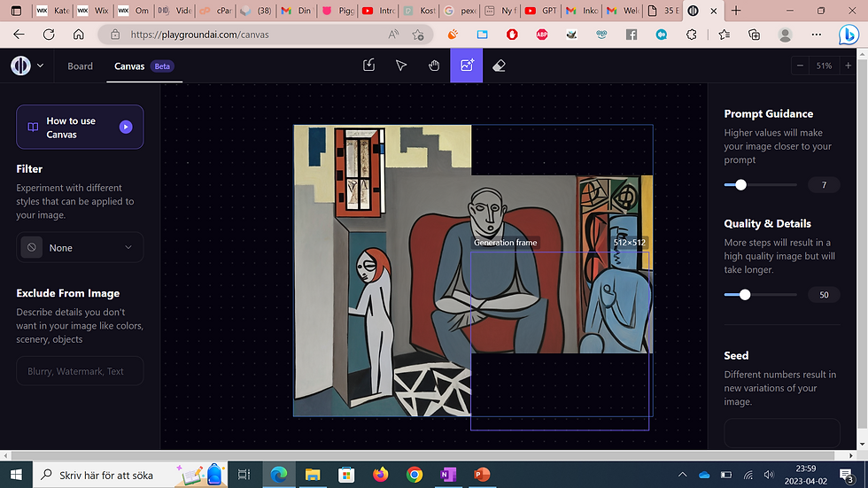Viewport: 868px width, 488px height.
Task: Click the Generation frame label
Action: point(506,243)
